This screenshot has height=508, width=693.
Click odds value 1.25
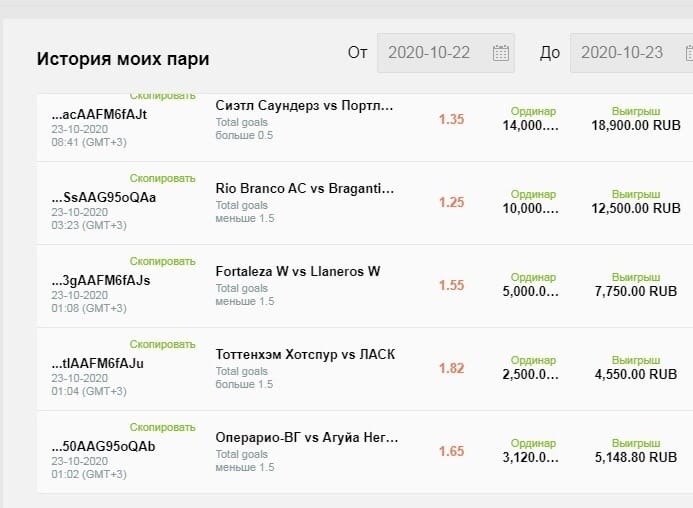coord(451,202)
